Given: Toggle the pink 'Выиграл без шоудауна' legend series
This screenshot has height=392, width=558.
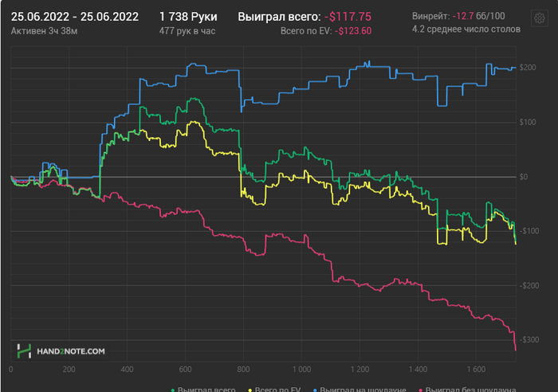Looking at the screenshot, I should [468, 389].
